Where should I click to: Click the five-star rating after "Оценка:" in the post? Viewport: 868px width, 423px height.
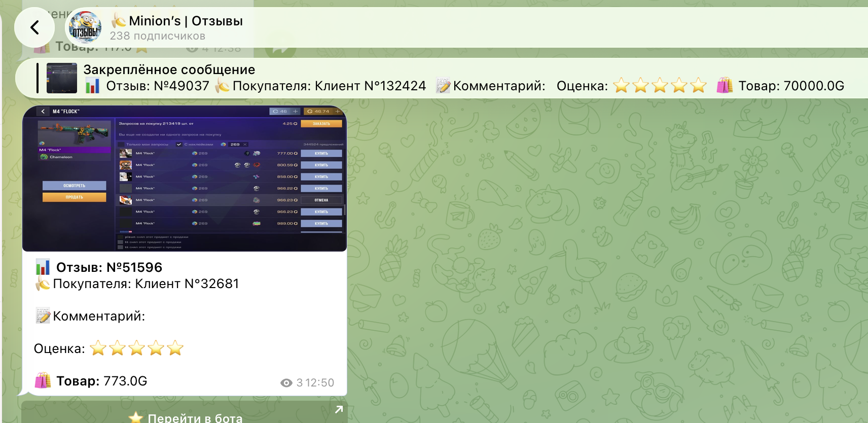pyautogui.click(x=136, y=348)
